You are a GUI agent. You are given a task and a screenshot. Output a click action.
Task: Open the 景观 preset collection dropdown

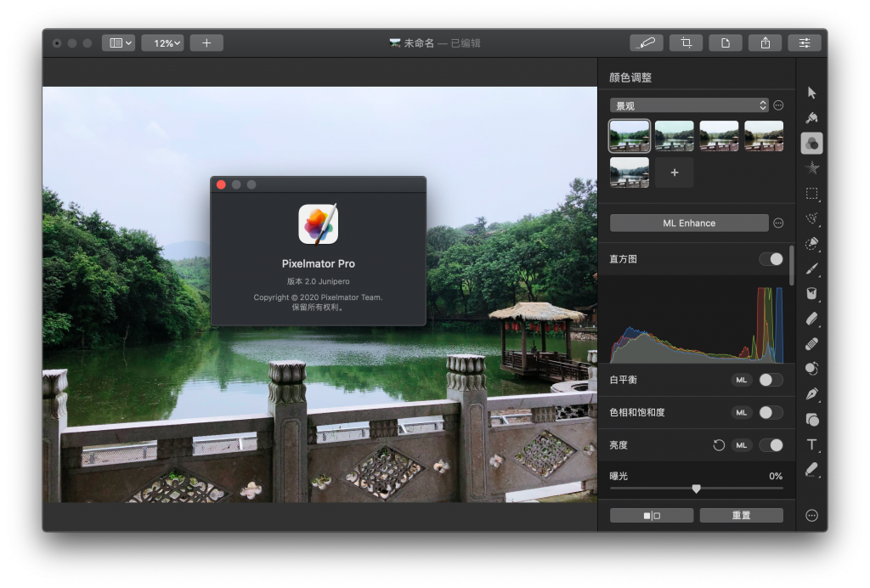point(688,105)
